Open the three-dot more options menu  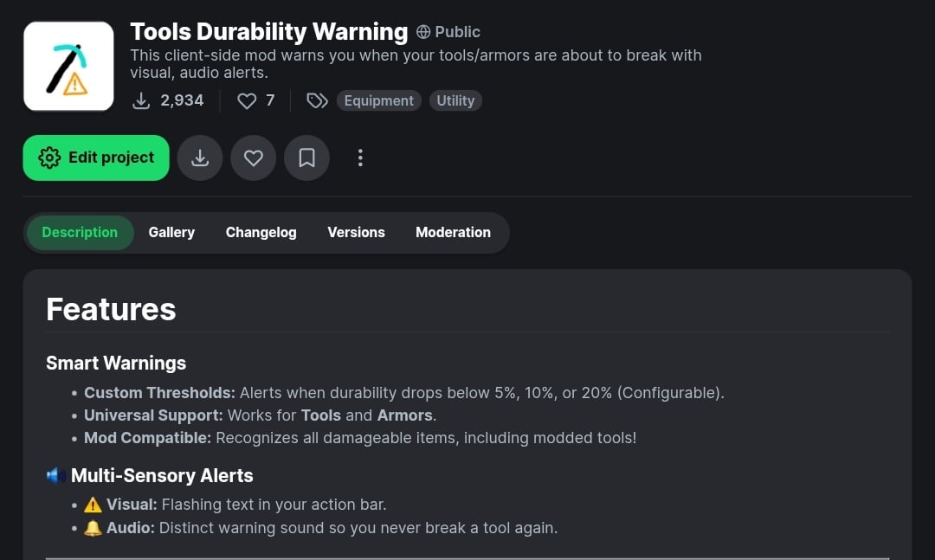360,158
